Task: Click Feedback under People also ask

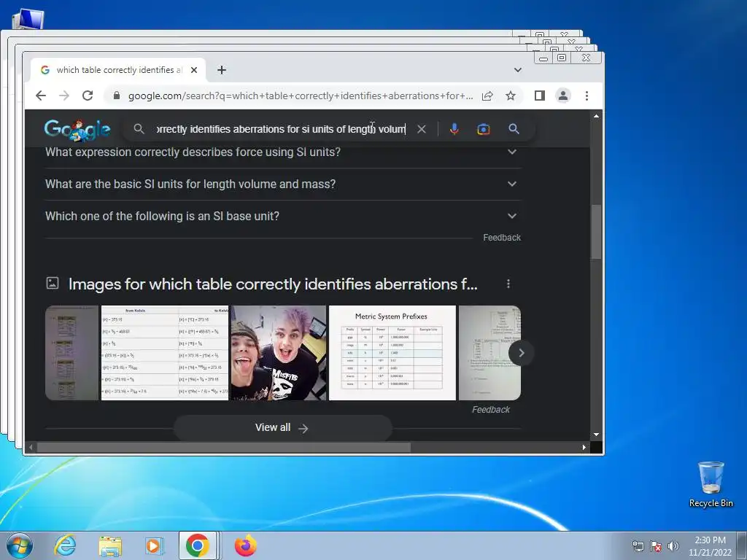Action: click(x=502, y=238)
